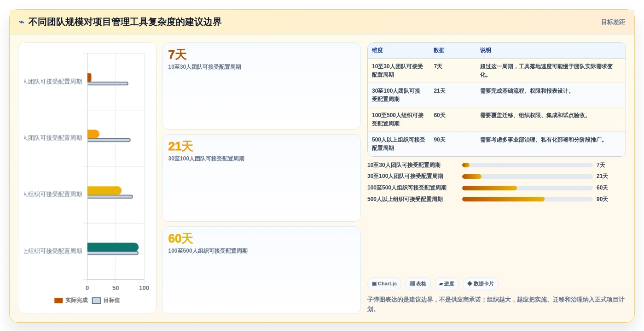The width and height of the screenshot is (644, 331).
Task: Click the teal actual bar in chart
Action: click(113, 247)
